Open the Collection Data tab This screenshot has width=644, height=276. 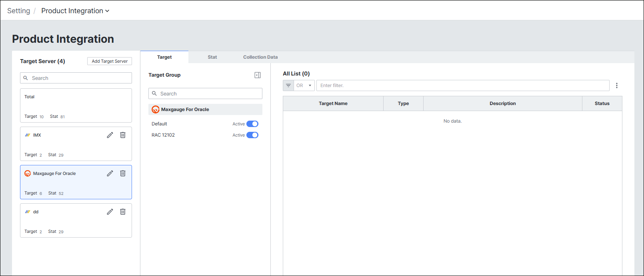click(x=260, y=57)
